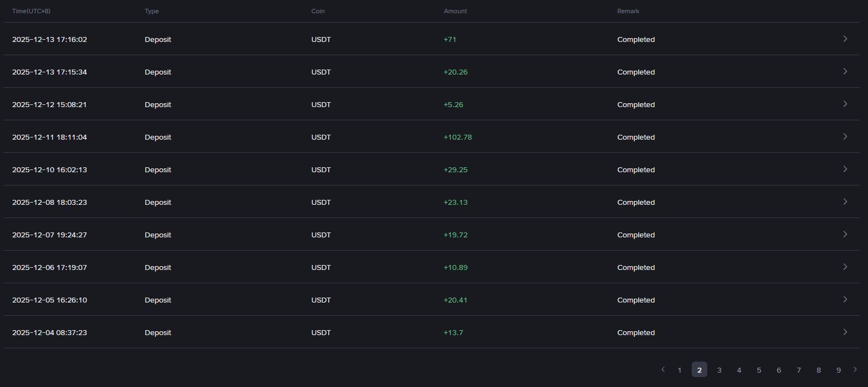The width and height of the screenshot is (868, 387).
Task: Click the Time(UTC+8) column header
Action: tap(31, 11)
